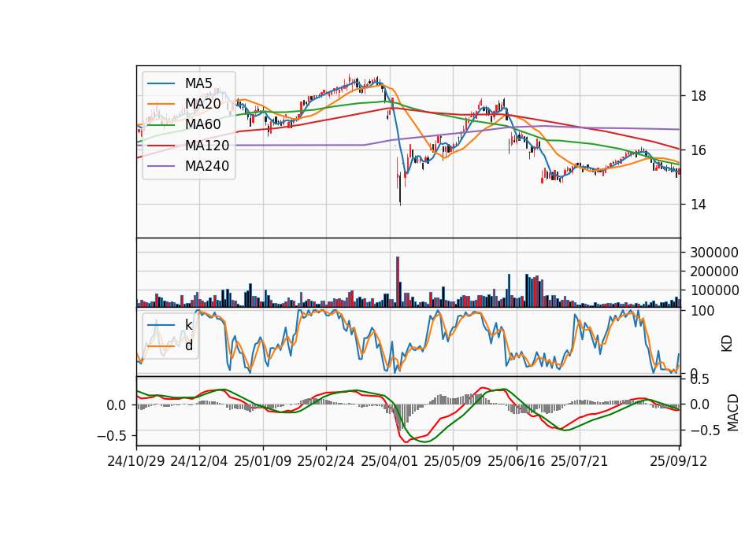
Task: Click the MA60 legend entry text
Action: tap(202, 124)
